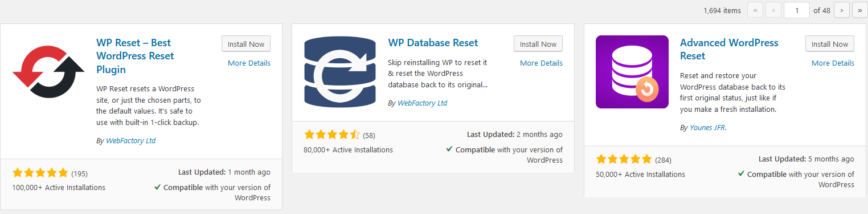Click '100,000+ Active Installations' text
868x214 pixels.
(x=59, y=187)
